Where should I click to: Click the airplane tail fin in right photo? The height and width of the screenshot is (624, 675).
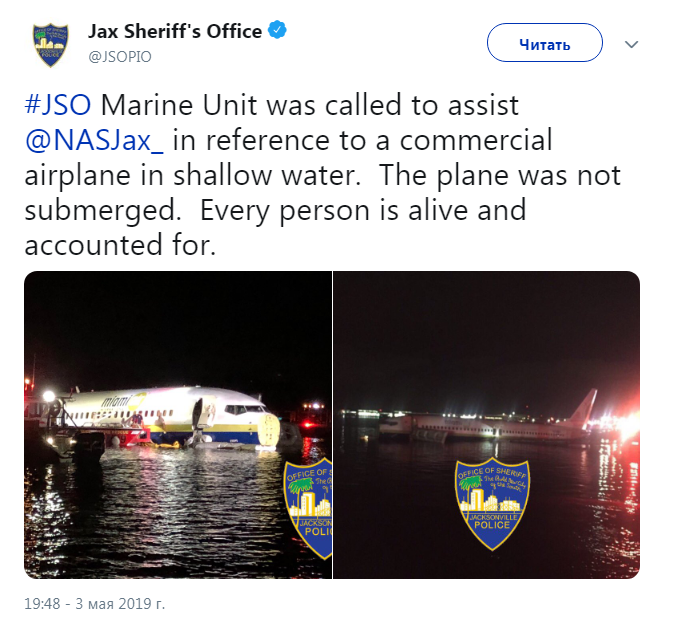coord(586,409)
